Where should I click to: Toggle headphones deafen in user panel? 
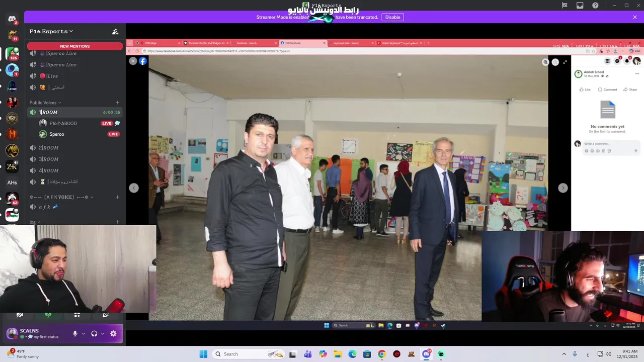(x=94, y=333)
